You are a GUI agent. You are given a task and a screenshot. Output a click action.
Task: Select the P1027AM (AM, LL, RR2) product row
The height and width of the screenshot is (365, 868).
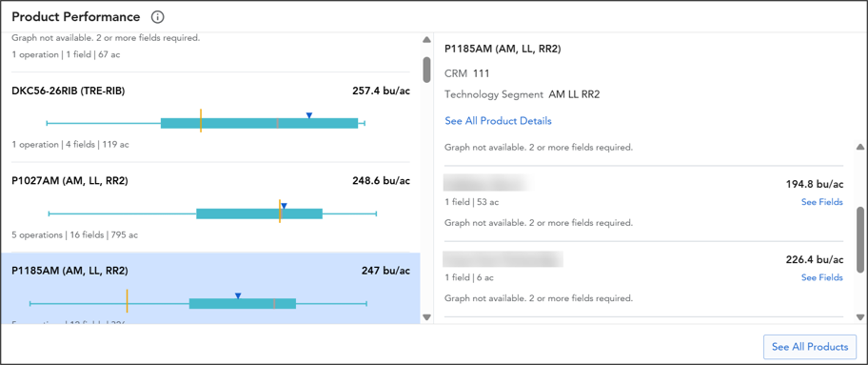[210, 208]
